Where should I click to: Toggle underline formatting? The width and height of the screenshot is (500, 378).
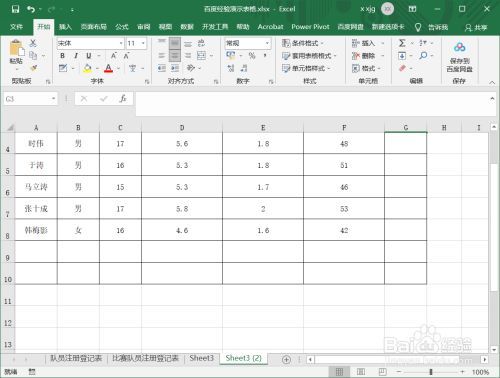tap(89, 56)
